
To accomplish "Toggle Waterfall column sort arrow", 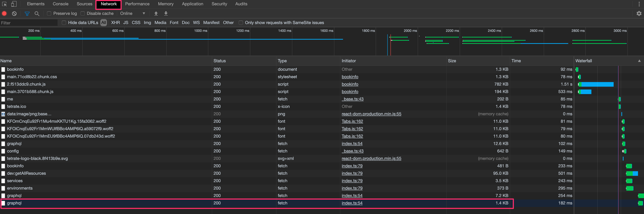I will pos(639,61).
